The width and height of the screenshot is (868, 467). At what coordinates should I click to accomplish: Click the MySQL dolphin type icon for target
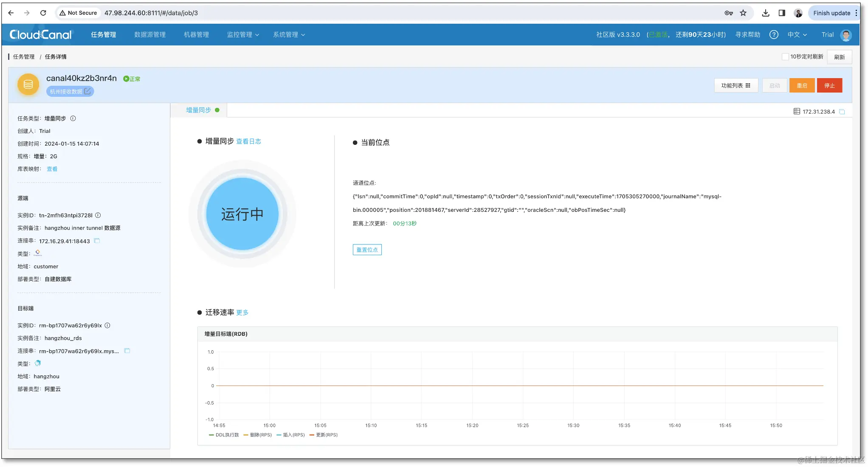[38, 363]
